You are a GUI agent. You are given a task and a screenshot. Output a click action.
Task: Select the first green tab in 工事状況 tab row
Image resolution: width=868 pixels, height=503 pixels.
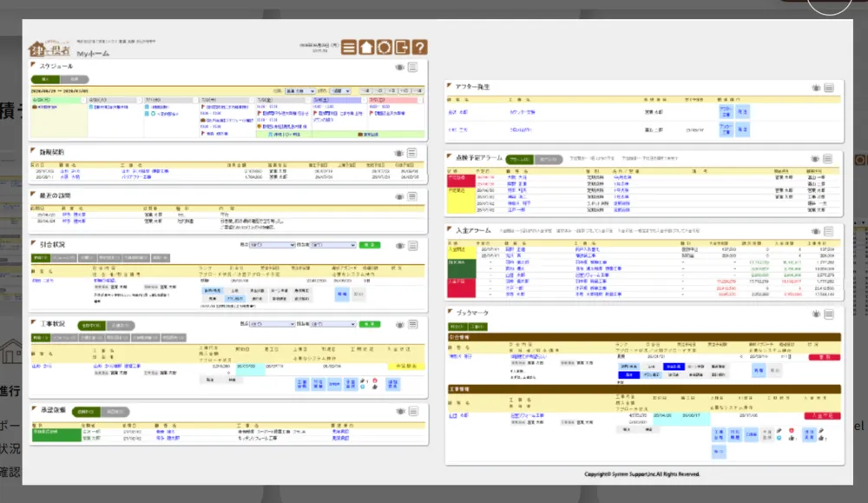pos(41,338)
